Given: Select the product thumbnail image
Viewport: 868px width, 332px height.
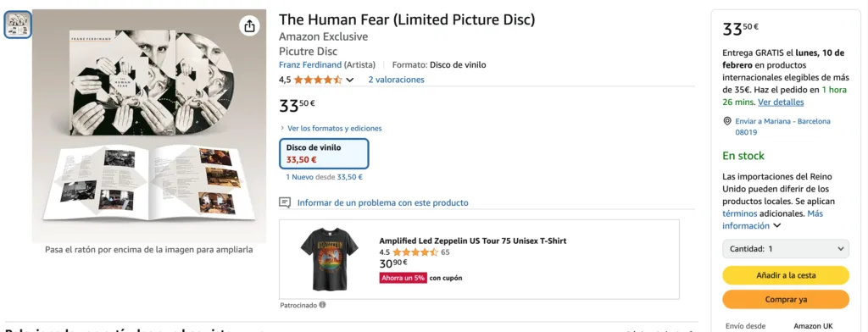Looking at the screenshot, I should 19,25.
